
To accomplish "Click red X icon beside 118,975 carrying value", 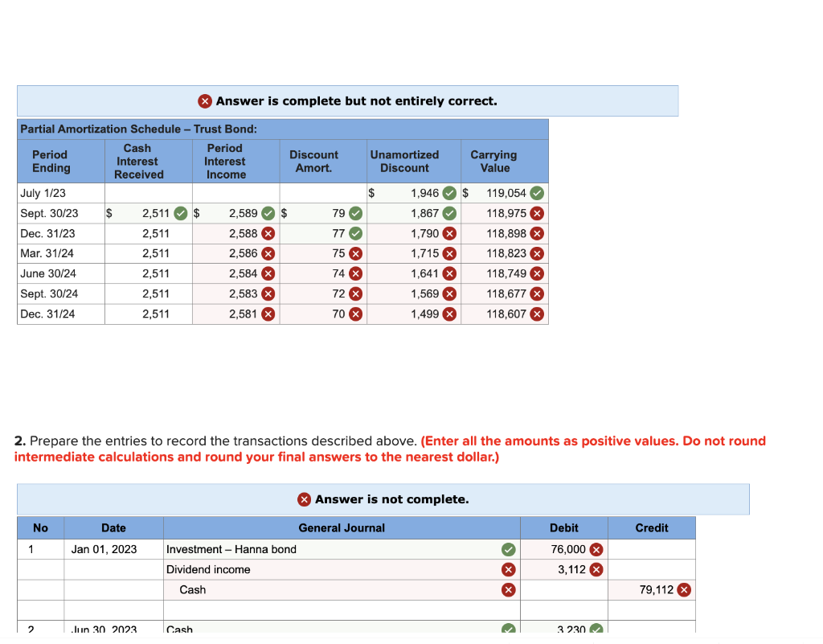I will pyautogui.click(x=536, y=213).
